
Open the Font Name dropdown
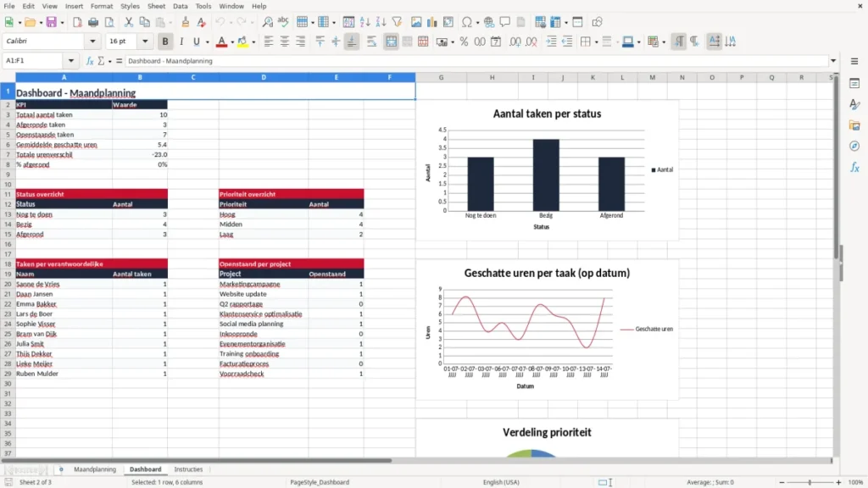(x=92, y=41)
